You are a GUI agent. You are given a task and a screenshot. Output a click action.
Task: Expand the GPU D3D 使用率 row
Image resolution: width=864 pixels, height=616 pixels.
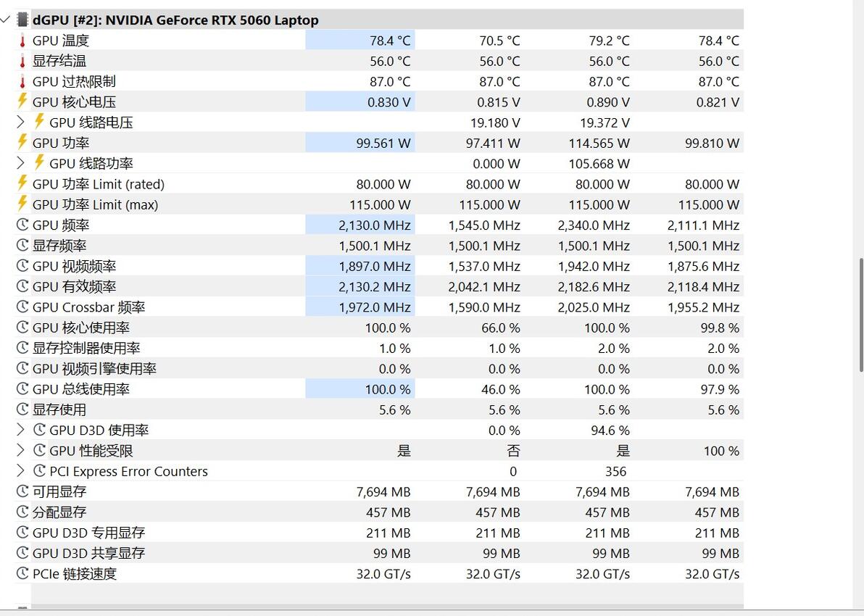click(x=21, y=430)
